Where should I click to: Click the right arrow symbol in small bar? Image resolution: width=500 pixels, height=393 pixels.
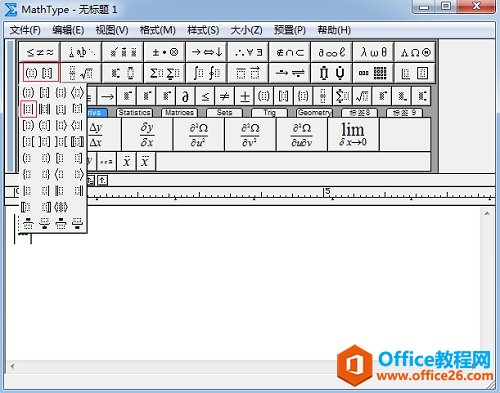pos(107,96)
